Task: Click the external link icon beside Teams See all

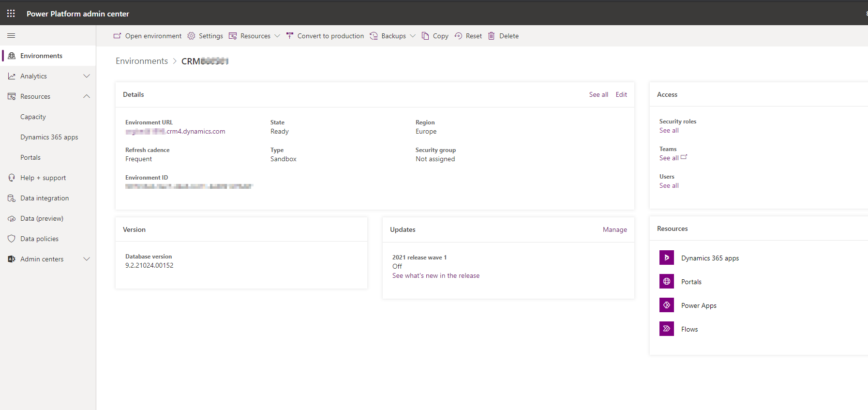Action: pos(684,157)
